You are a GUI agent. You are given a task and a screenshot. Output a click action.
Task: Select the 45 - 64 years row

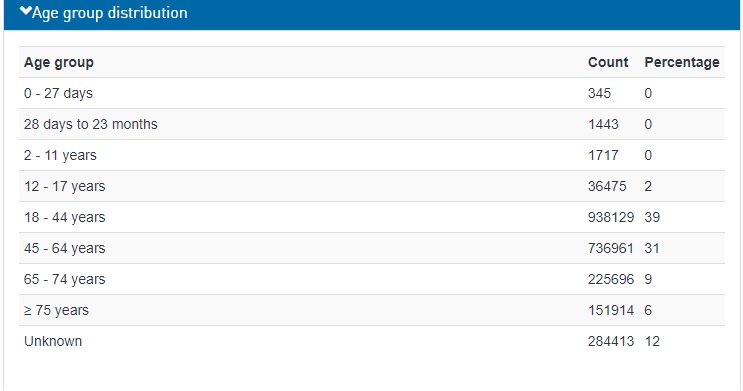click(372, 248)
